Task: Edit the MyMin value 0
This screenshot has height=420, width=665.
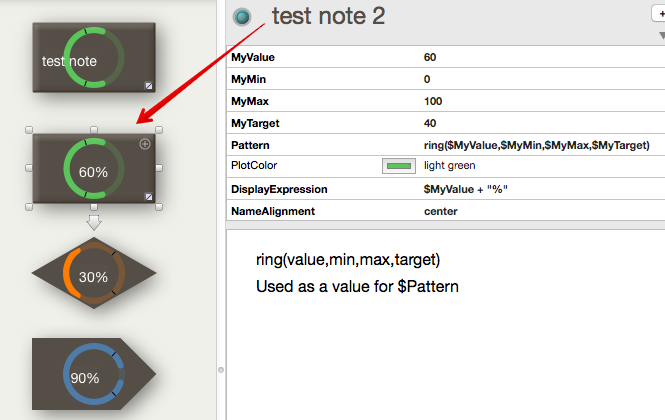Action: coord(427,79)
